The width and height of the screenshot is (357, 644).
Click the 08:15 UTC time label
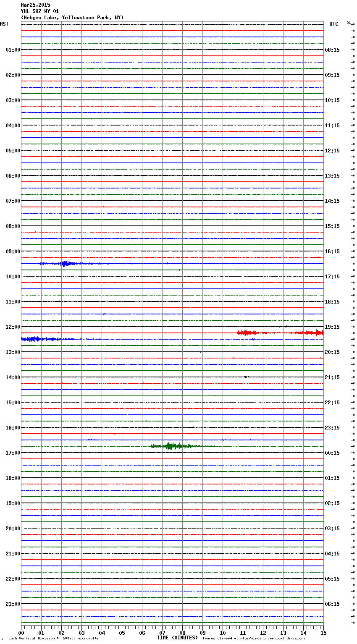click(x=332, y=50)
